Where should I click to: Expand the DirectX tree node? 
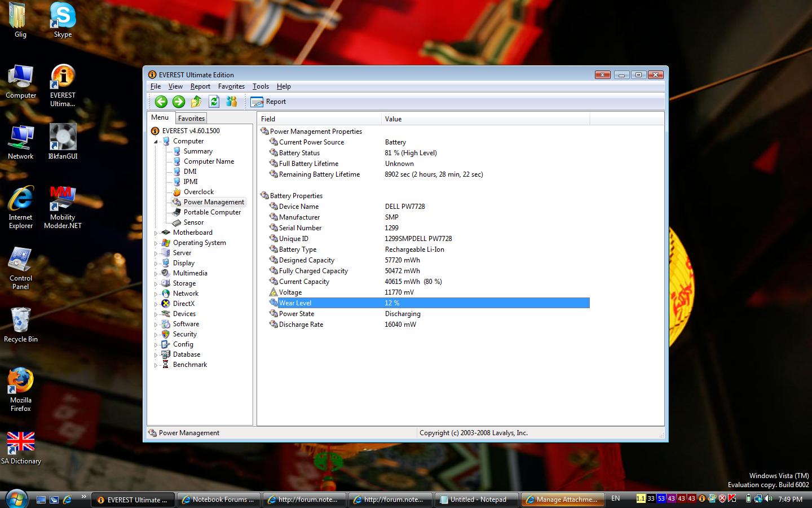pos(156,304)
